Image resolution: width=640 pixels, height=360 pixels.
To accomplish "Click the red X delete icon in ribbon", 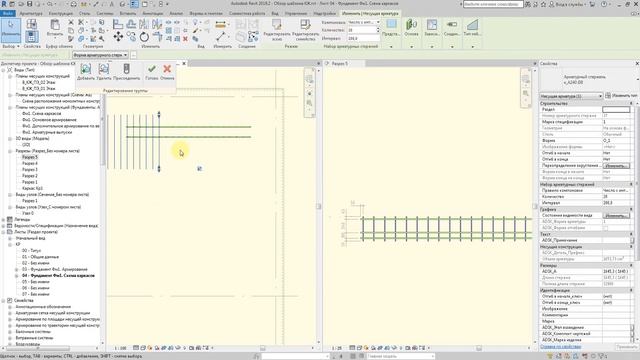I will pyautogui.click(x=185, y=39).
